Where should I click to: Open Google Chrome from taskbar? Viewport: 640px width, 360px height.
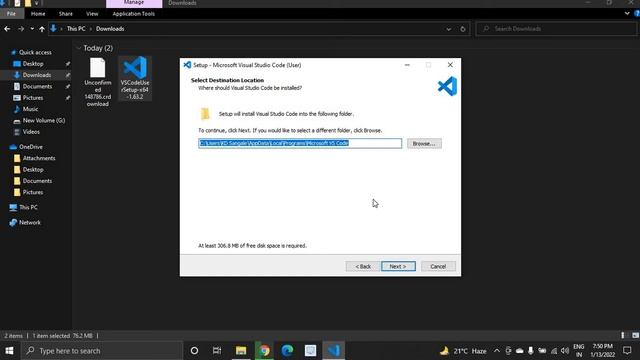pos(264,351)
